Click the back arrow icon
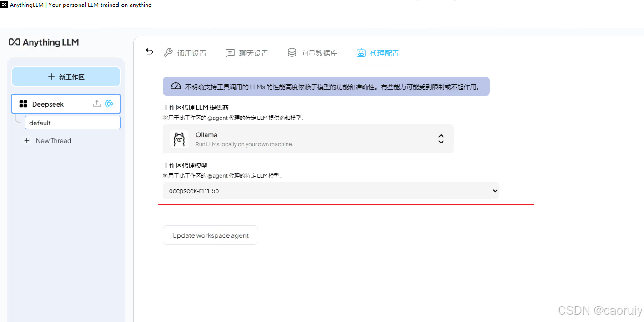The image size is (644, 322). (x=149, y=51)
